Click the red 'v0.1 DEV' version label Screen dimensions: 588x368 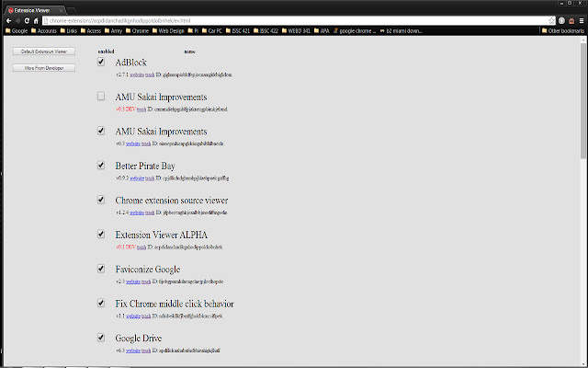click(x=126, y=247)
